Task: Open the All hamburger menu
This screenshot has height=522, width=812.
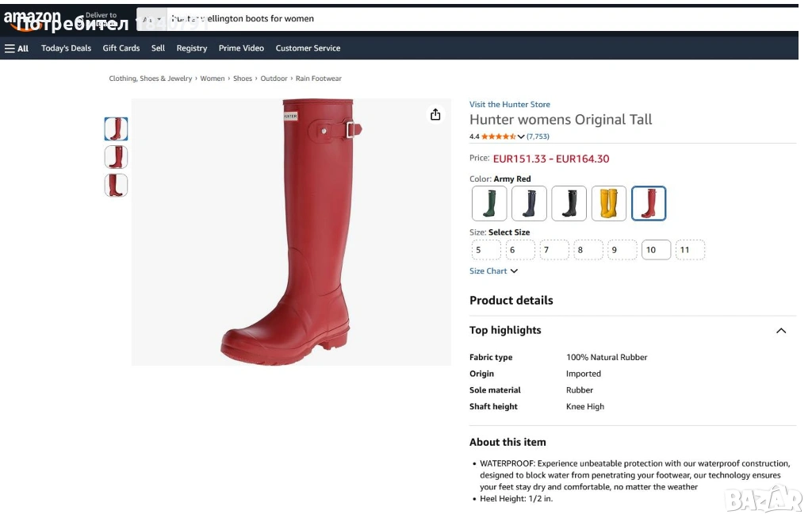Action: click(x=17, y=48)
